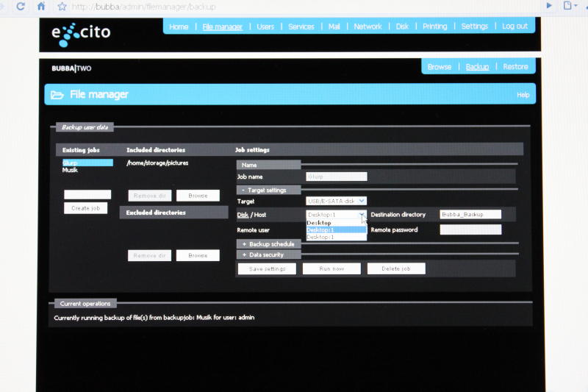Open the File manager menu item
The height and width of the screenshot is (392, 588).
coord(223,26)
